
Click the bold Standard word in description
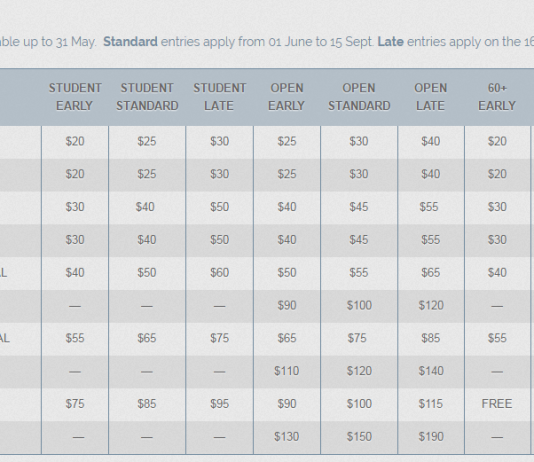point(130,42)
